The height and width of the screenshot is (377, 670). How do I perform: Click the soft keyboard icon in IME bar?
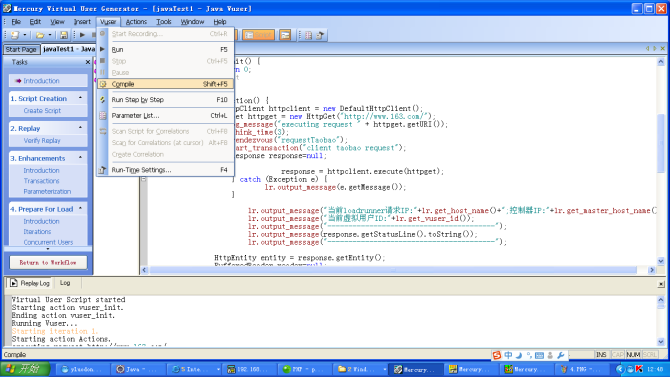[539, 355]
